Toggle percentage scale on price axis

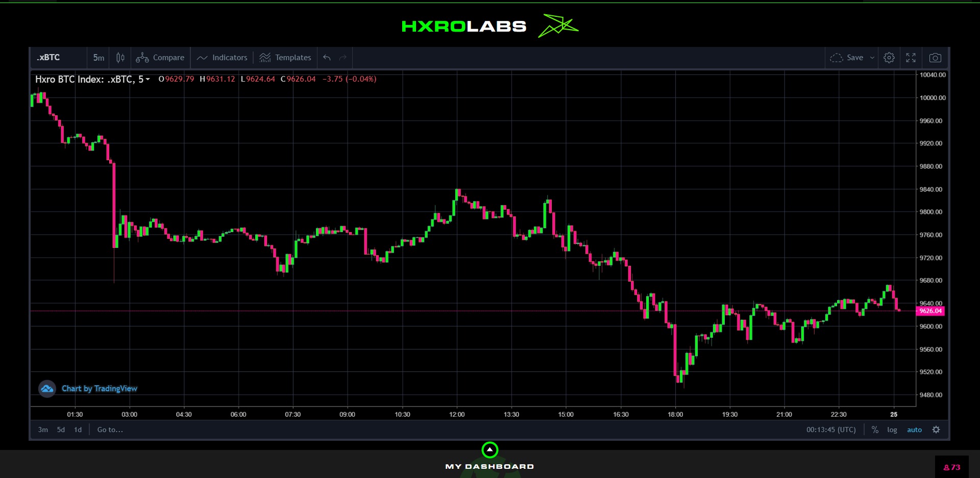[x=875, y=430]
